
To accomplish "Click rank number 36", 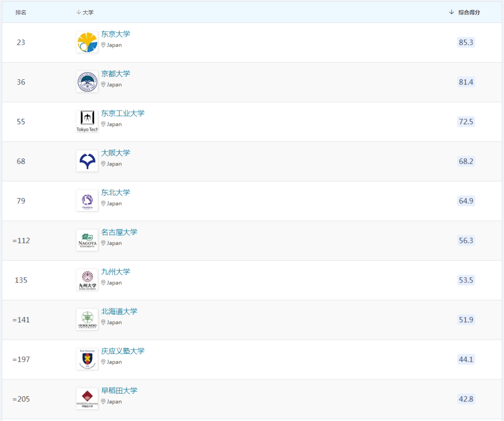I will pyautogui.click(x=21, y=82).
